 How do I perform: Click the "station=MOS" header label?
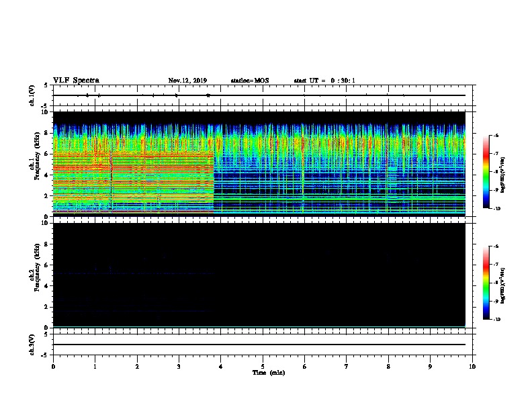(250, 81)
